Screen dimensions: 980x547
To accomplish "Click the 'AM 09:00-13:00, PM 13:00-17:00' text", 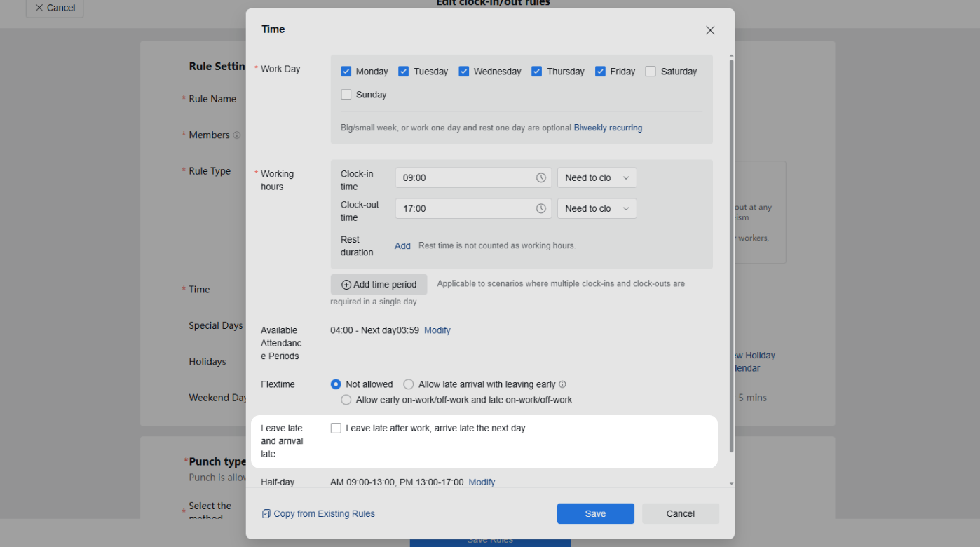I will pyautogui.click(x=397, y=482).
